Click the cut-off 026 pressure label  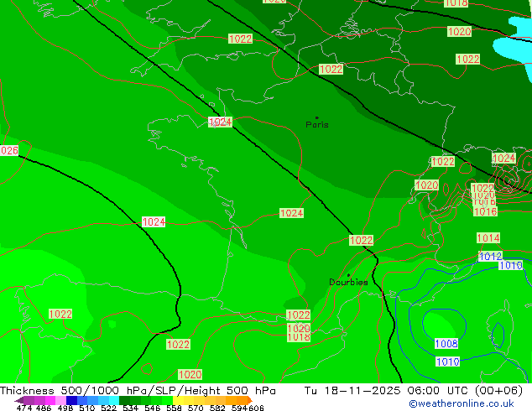(x=9, y=151)
